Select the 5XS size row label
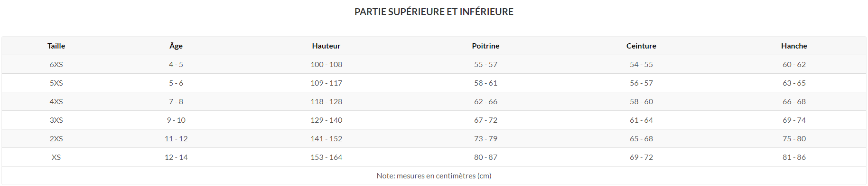 [x=56, y=83]
